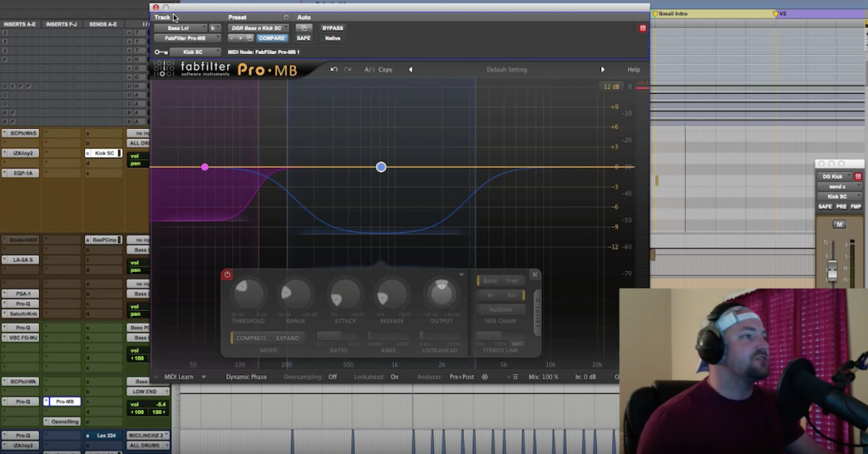Click Copy in FabFilter toolbar
This screenshot has height=454, width=868.
(x=386, y=69)
